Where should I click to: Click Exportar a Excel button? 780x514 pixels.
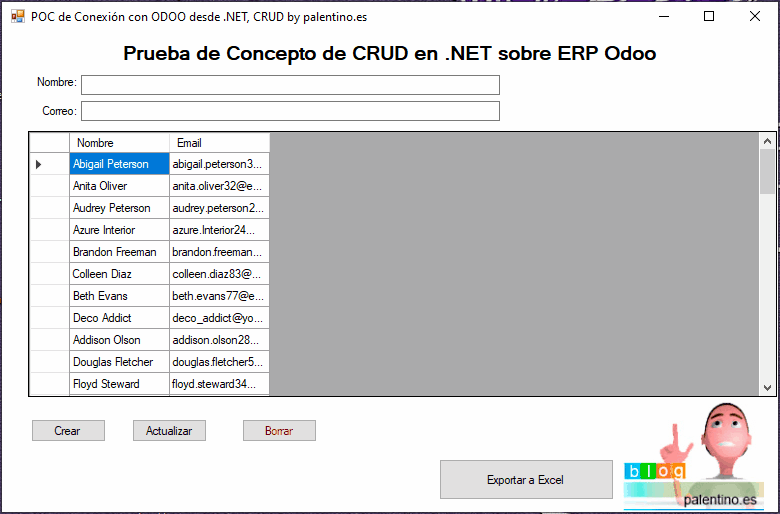(525, 480)
